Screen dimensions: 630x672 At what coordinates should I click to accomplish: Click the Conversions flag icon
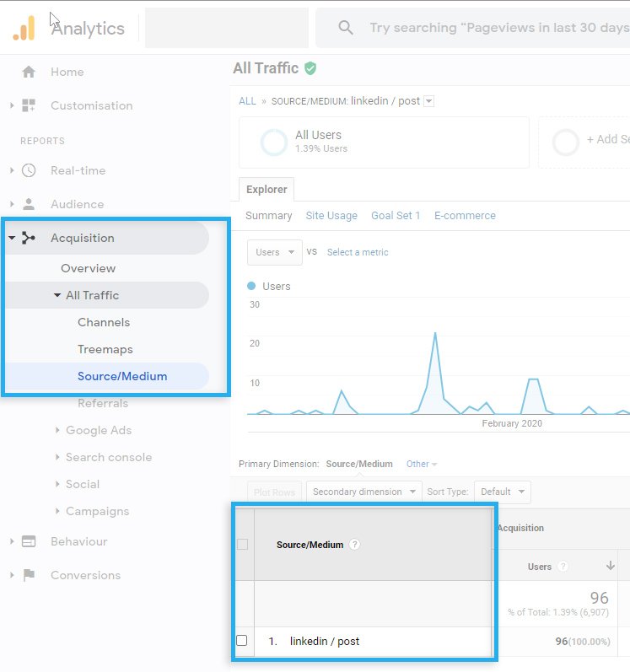click(29, 575)
